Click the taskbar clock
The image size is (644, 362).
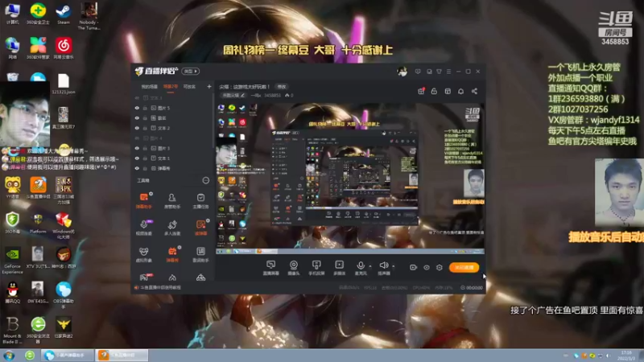627,356
